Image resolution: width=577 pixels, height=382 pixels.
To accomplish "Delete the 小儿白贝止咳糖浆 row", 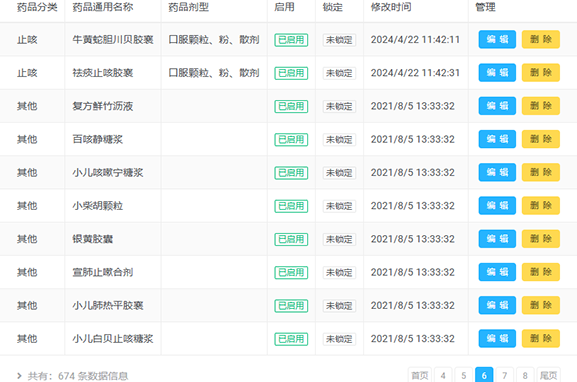I will tap(541, 339).
